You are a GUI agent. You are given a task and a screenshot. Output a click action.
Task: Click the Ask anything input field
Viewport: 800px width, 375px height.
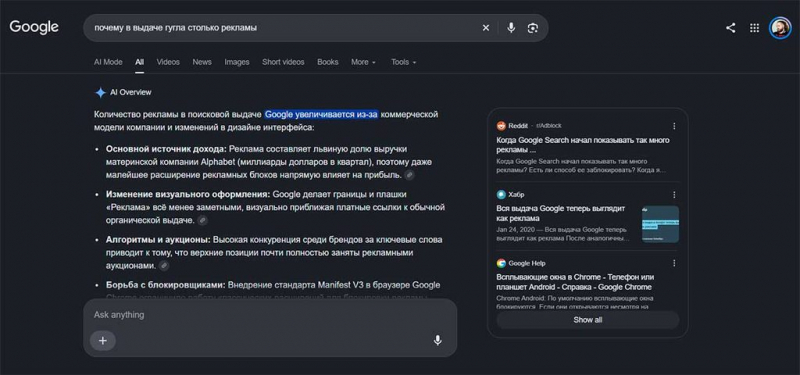pos(270,315)
